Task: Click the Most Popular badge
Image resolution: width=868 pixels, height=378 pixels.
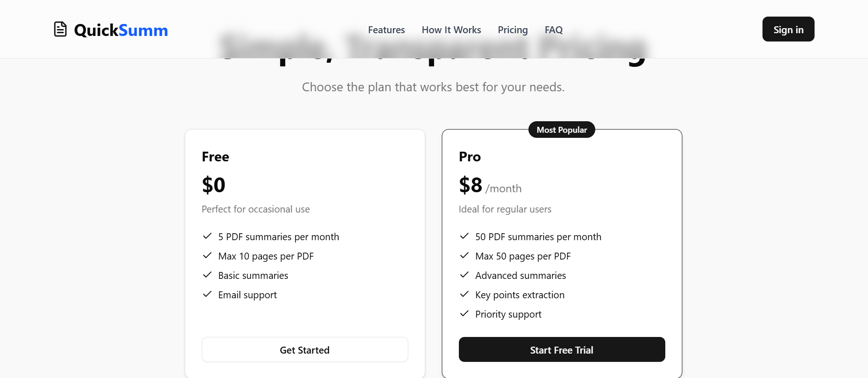Action: tap(562, 130)
